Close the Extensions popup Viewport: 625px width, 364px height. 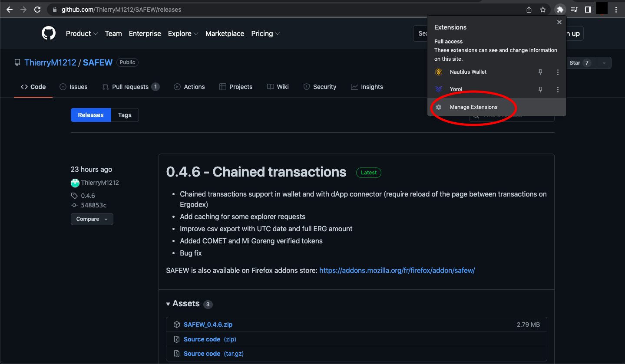point(559,22)
